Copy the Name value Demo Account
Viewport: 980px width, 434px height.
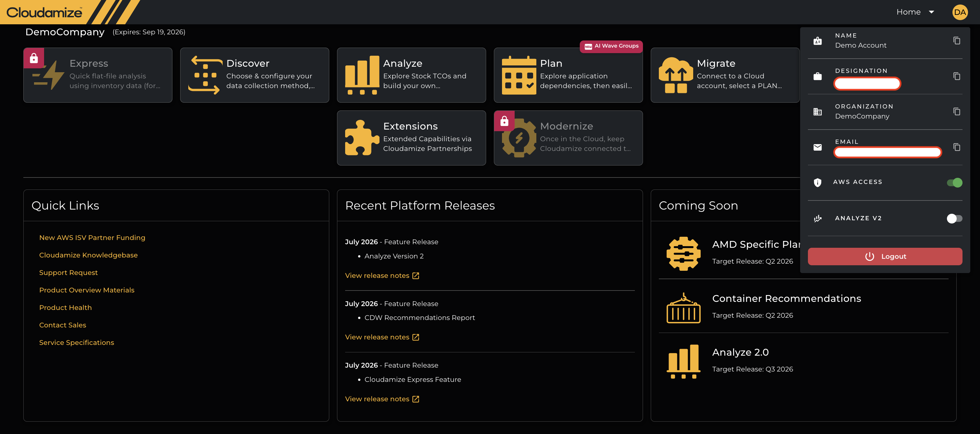956,41
